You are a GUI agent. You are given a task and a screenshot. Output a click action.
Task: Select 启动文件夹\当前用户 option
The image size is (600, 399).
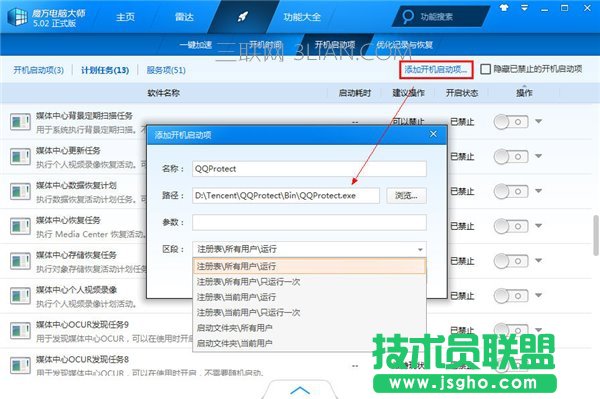(309, 343)
